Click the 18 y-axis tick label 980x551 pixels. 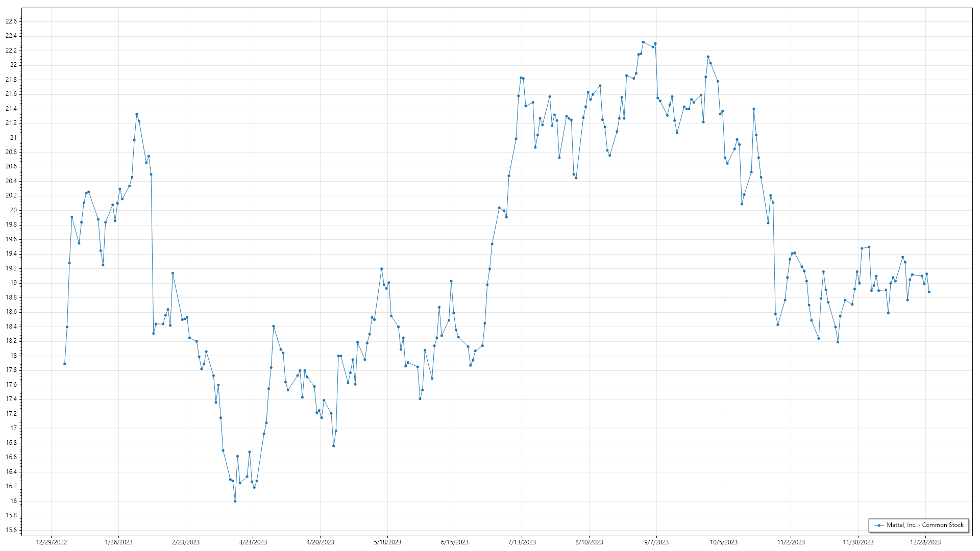point(13,356)
